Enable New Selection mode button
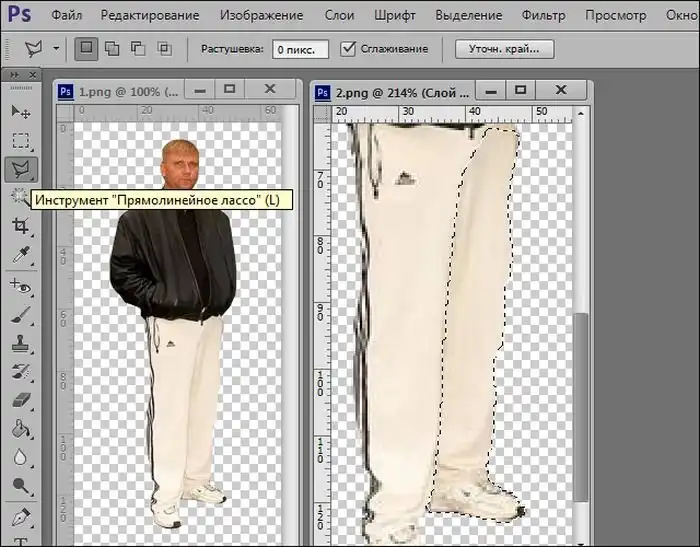The width and height of the screenshot is (700, 547). coord(86,48)
